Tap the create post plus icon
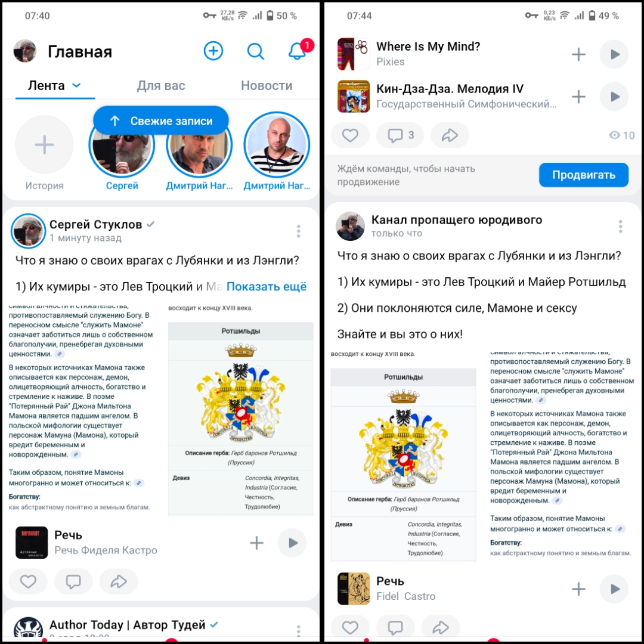 (213, 51)
